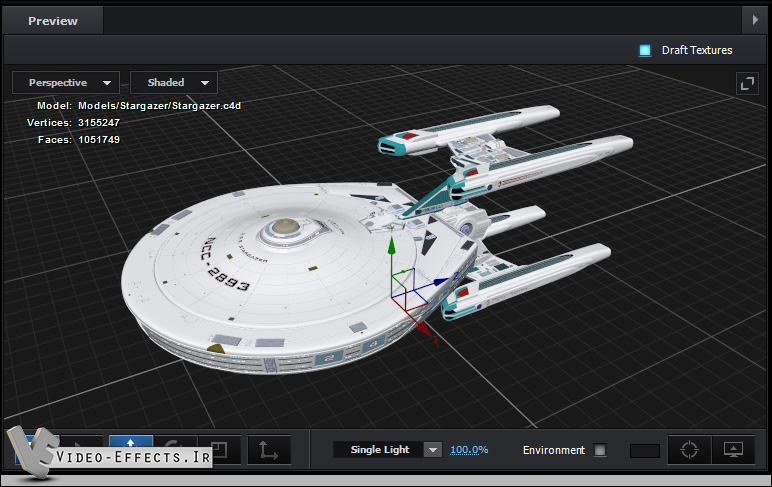The height and width of the screenshot is (487, 772).
Task: Open the Perspective camera view dropdown
Action: click(x=65, y=83)
